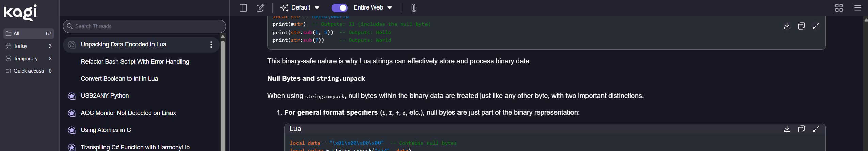Start a new thread with pencil icon

click(x=260, y=8)
